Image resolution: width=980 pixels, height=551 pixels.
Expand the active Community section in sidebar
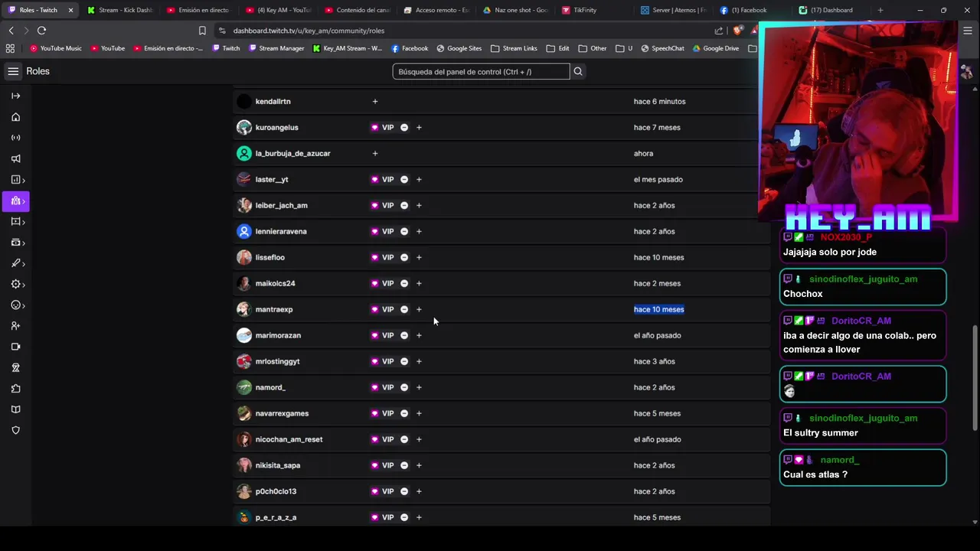[15, 201]
